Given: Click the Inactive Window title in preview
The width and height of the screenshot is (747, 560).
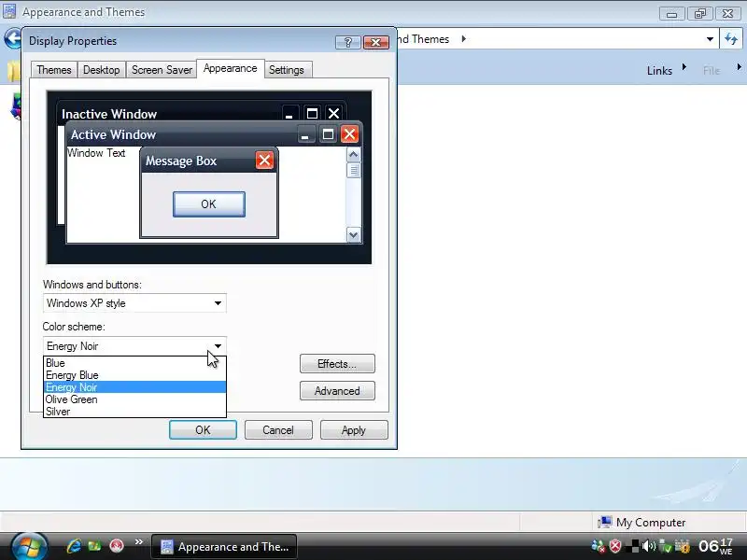Looking at the screenshot, I should tap(109, 114).
